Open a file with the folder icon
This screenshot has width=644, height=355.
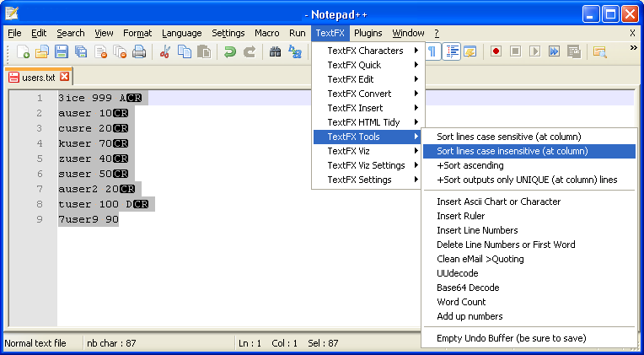click(42, 51)
